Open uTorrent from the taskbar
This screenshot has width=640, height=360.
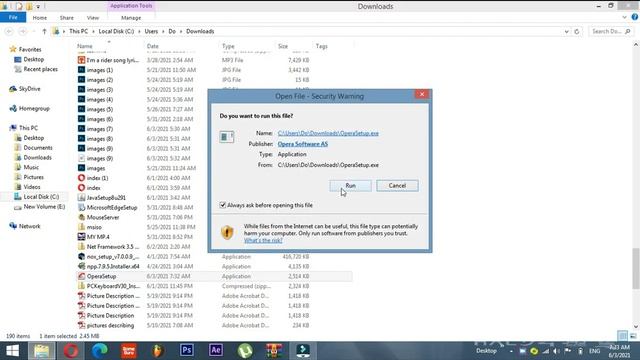click(245, 351)
